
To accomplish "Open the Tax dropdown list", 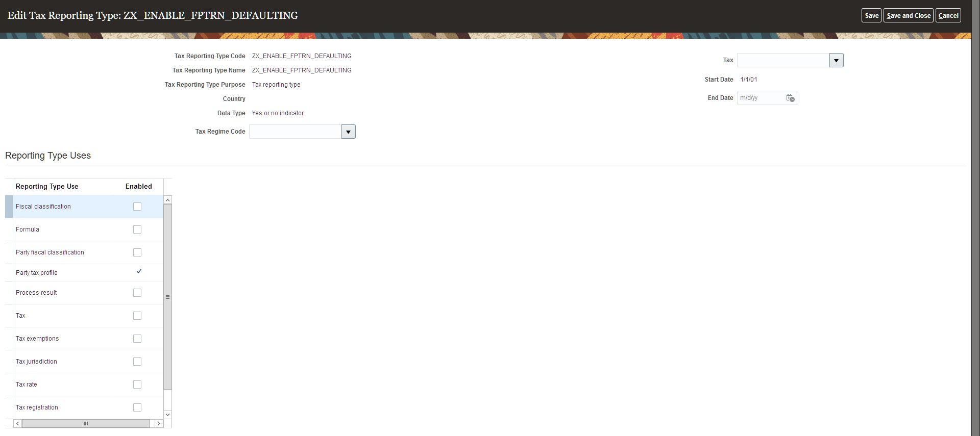I will (836, 60).
